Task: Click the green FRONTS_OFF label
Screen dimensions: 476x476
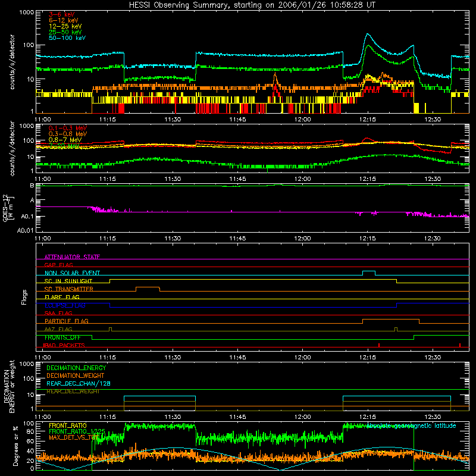Action: tap(62, 337)
